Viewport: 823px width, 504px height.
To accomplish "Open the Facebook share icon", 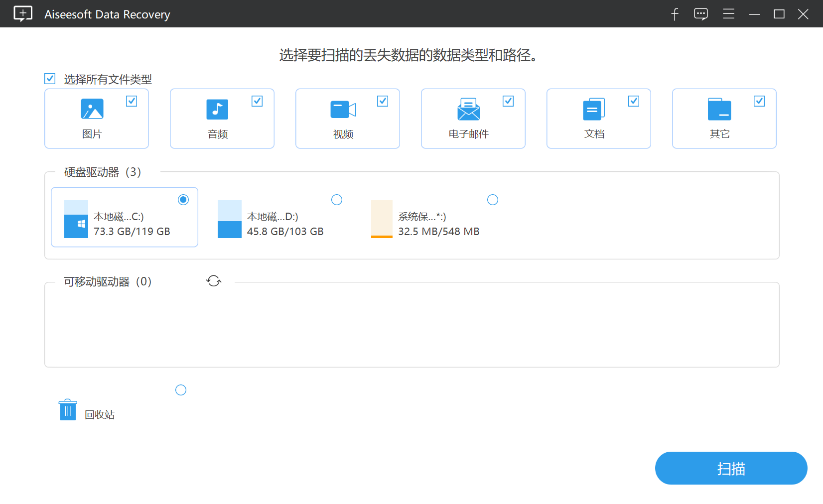I will pyautogui.click(x=675, y=14).
